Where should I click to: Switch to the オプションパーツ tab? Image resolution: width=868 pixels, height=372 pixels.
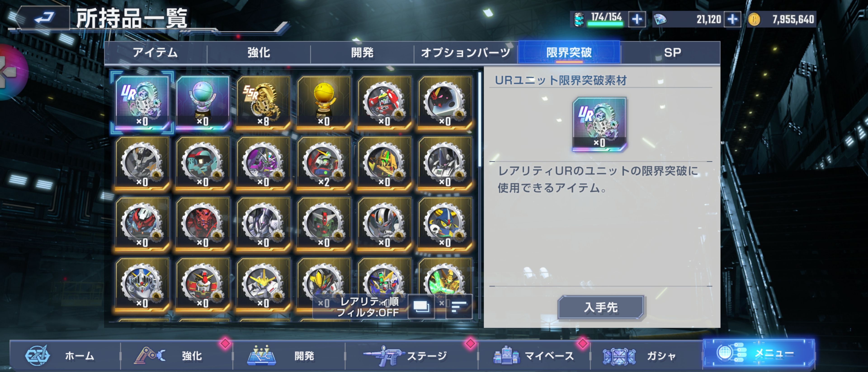[466, 53]
